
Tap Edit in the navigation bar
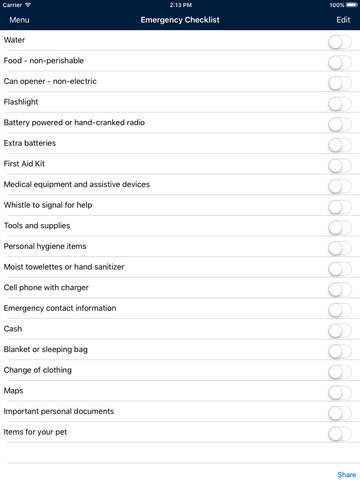pyautogui.click(x=343, y=20)
